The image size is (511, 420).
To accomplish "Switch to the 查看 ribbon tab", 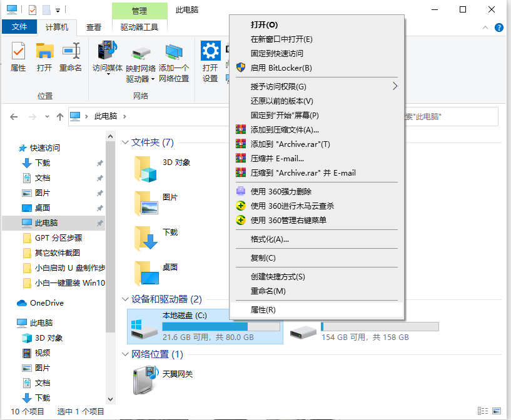I will 93,27.
